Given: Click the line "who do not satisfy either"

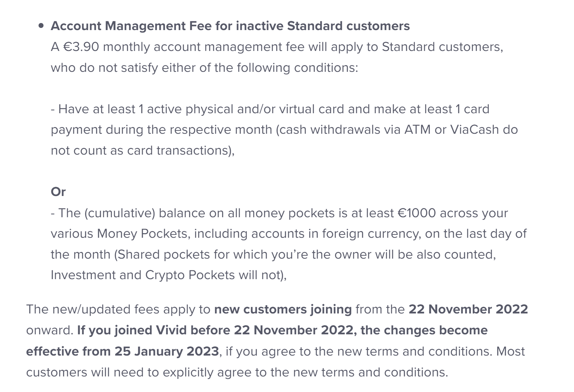Looking at the screenshot, I should pos(204,68).
